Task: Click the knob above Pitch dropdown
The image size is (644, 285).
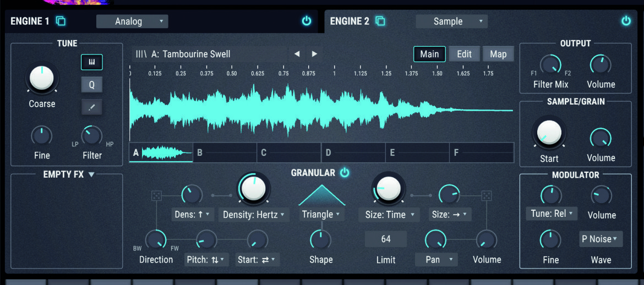Action: (x=206, y=240)
